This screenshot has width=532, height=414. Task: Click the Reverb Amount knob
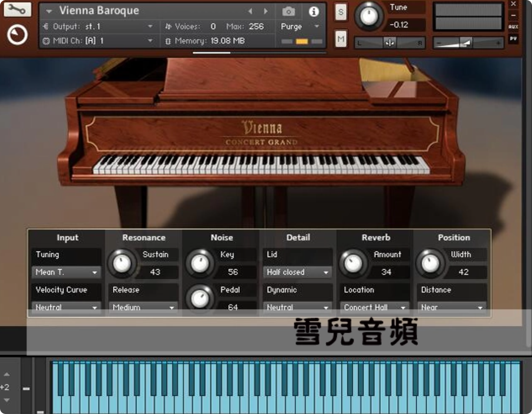click(353, 263)
